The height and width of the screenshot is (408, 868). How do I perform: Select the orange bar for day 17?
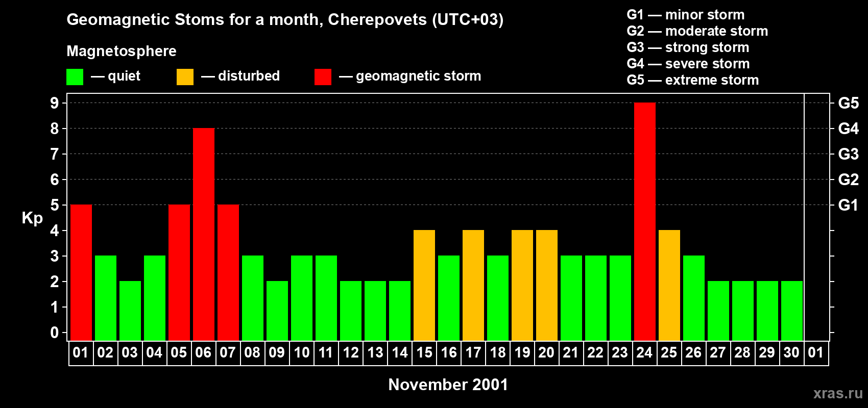point(473,286)
